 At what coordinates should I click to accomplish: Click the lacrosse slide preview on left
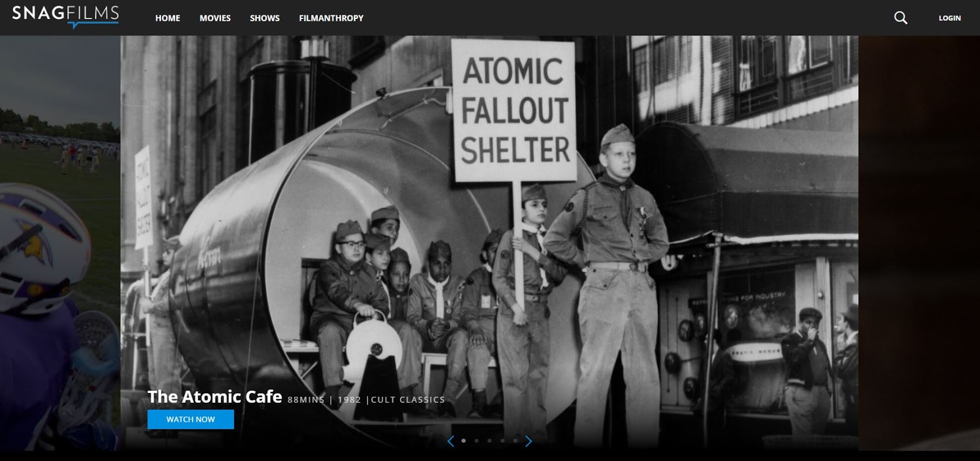coord(60,243)
